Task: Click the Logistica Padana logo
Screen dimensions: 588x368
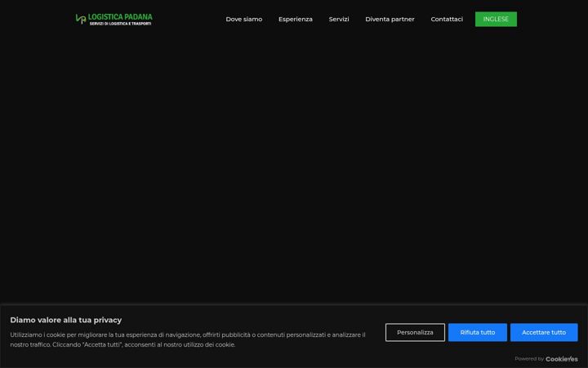Action: coord(114,19)
